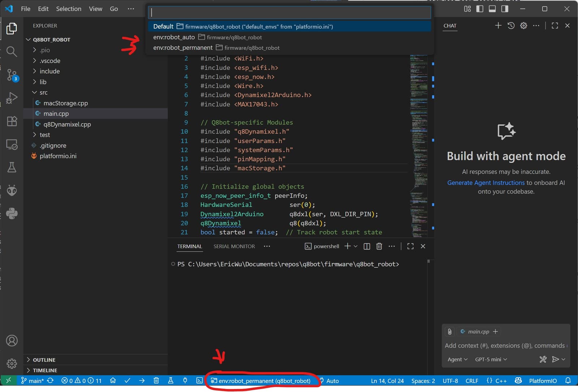
Task: Open PlatformIO alien icon in activity bar
Action: [12, 190]
